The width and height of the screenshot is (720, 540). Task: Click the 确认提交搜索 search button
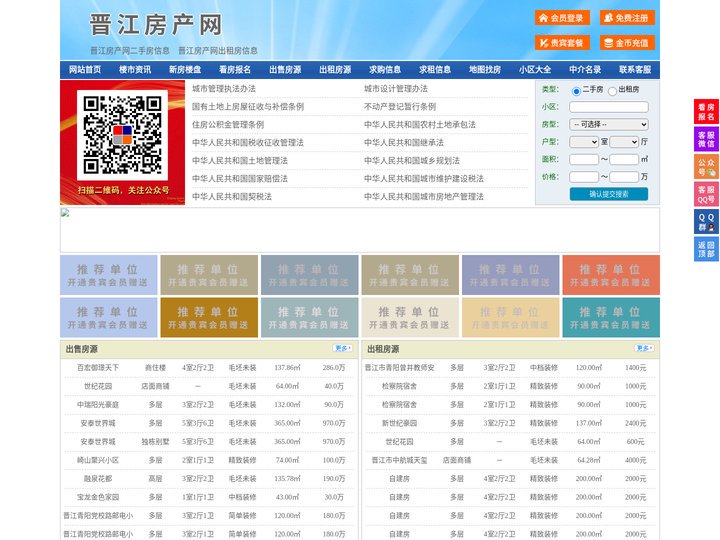coord(609,194)
